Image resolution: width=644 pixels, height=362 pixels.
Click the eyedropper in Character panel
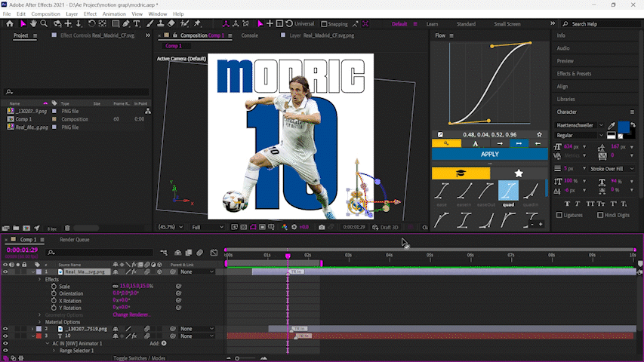tap(612, 126)
